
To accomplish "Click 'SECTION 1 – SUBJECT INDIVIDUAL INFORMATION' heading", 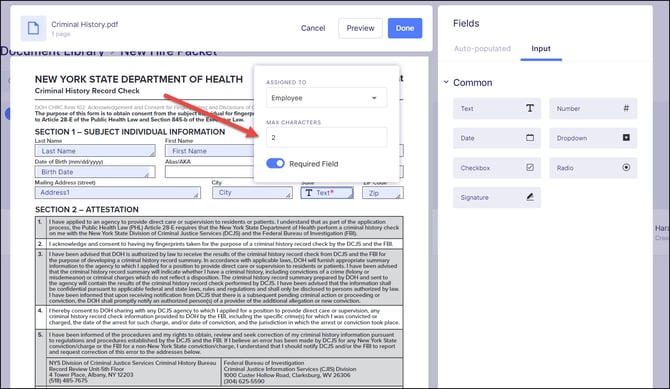I will (x=130, y=132).
